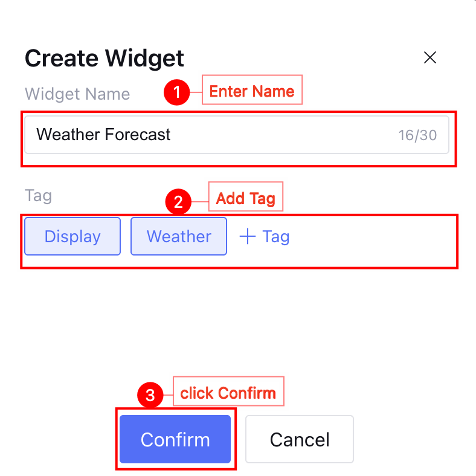Image resolution: width=476 pixels, height=476 pixels.
Task: Click the 16/30 character counter
Action: click(417, 135)
